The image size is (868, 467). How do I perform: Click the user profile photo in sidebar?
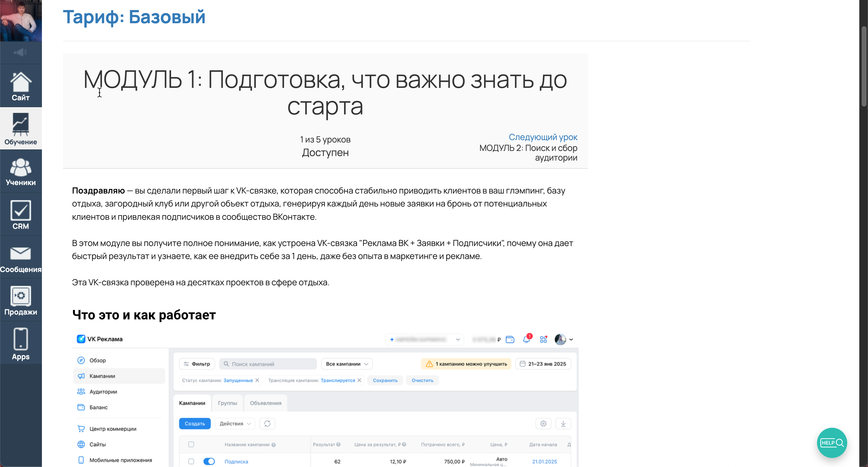[21, 21]
